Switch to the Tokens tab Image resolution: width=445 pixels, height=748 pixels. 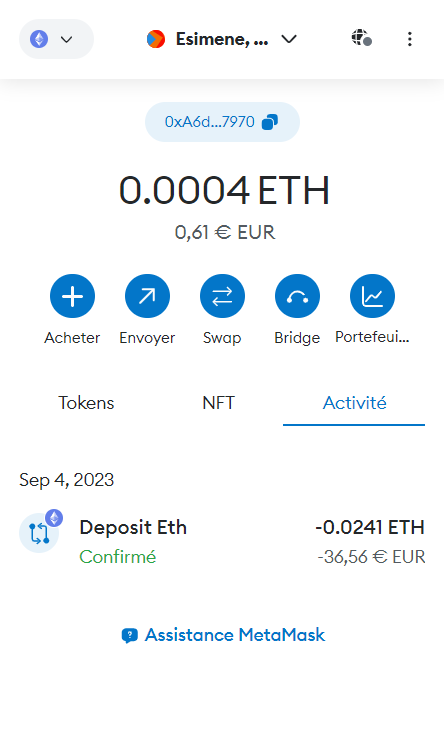pos(86,403)
